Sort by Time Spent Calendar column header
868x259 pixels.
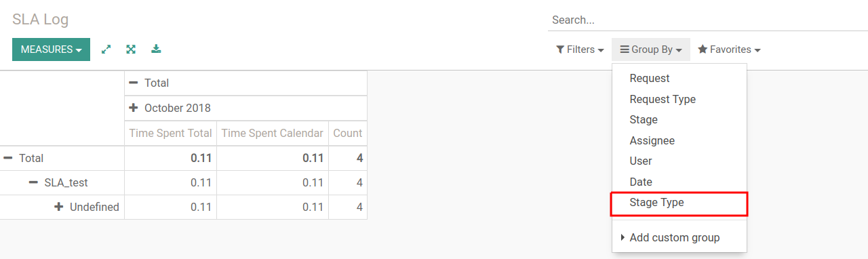point(272,133)
